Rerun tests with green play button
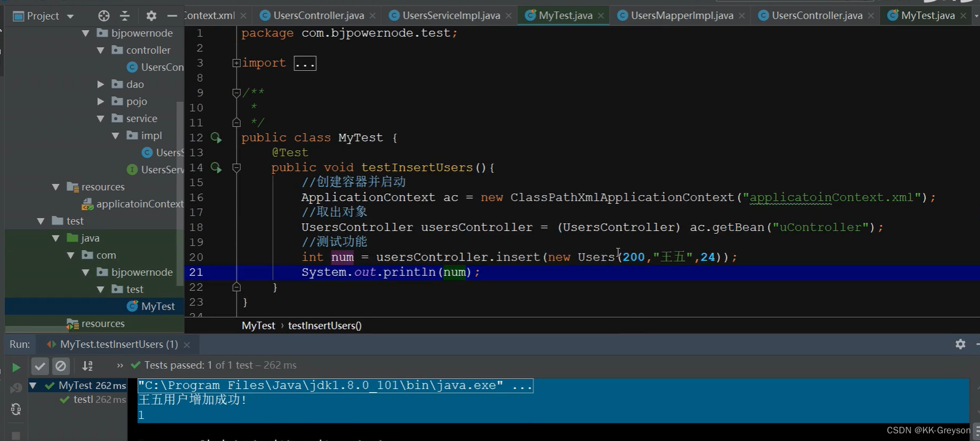980x441 pixels. 16,367
